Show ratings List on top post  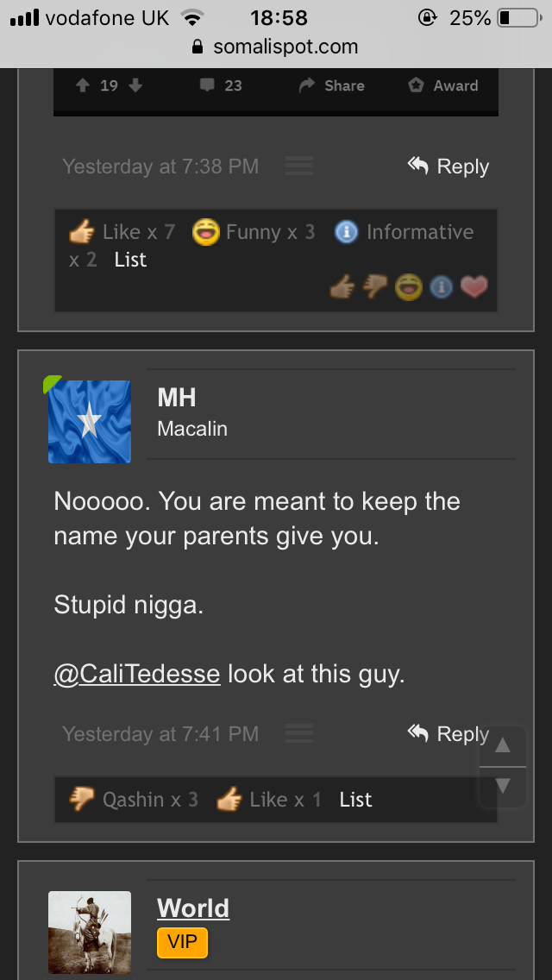(x=130, y=260)
